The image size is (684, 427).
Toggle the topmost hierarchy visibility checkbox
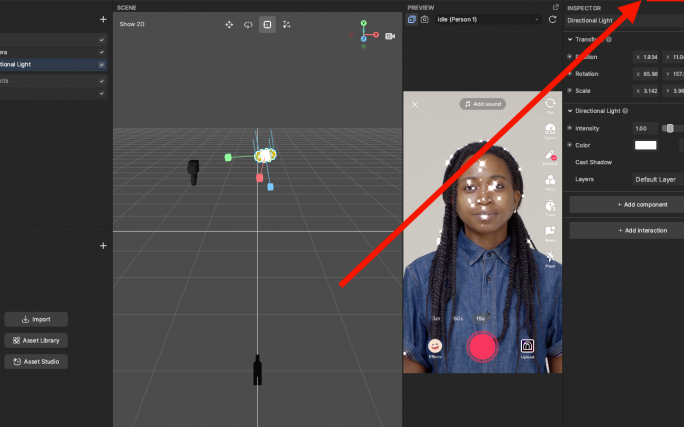pos(102,39)
